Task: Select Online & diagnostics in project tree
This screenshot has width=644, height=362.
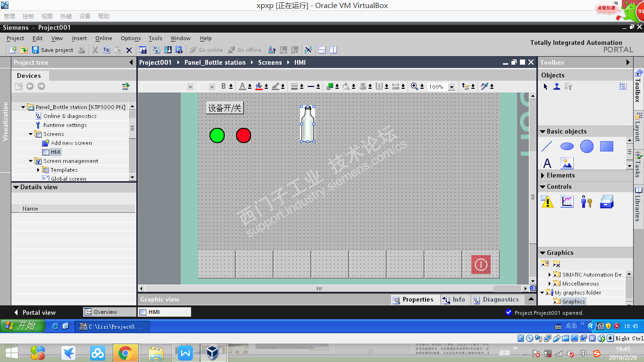Action: pyautogui.click(x=70, y=116)
